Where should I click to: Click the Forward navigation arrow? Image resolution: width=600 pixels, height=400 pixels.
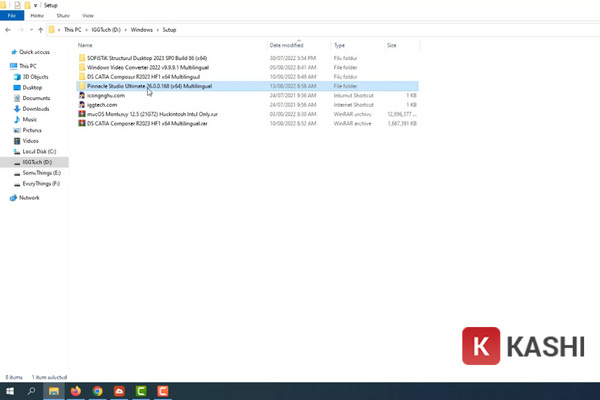[21, 30]
